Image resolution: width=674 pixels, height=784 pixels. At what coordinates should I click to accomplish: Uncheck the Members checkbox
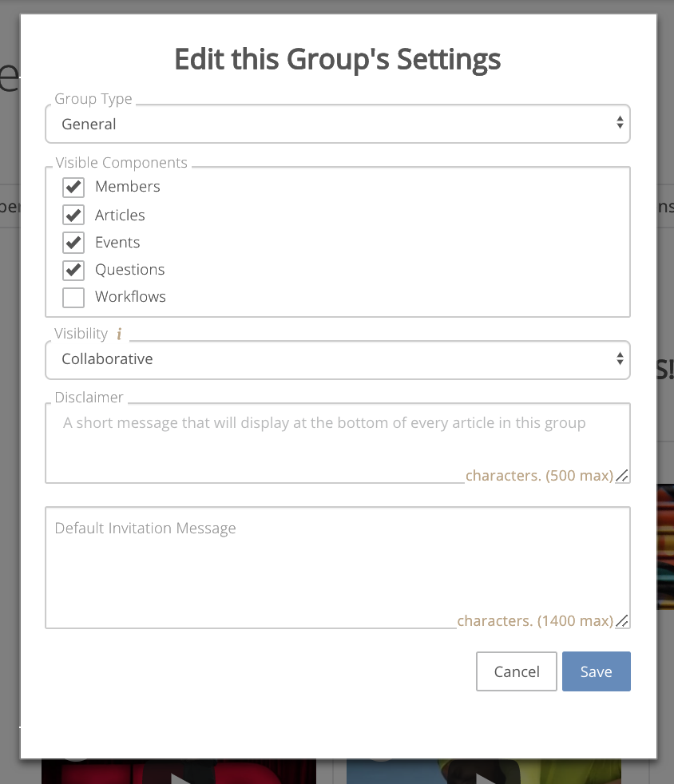point(73,188)
